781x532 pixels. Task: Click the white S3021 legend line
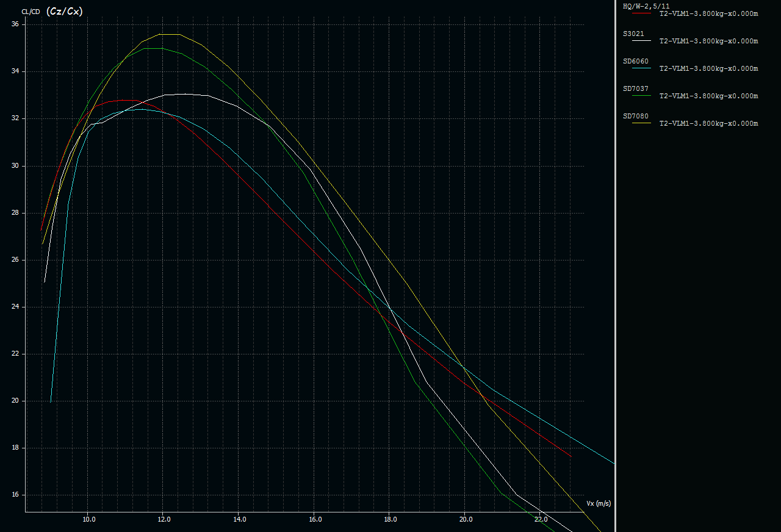(642, 41)
